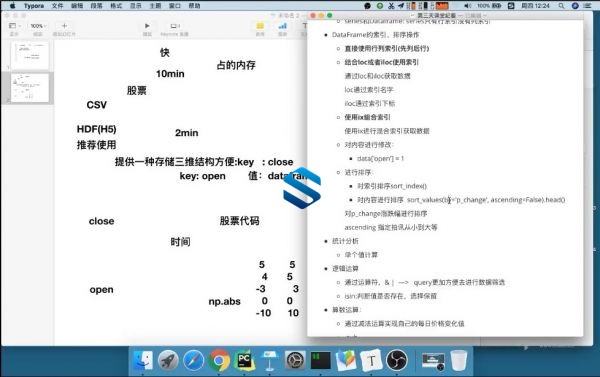600x377 pixels.
Task: Open the 文件 menu in the menu bar
Action: click(57, 5)
